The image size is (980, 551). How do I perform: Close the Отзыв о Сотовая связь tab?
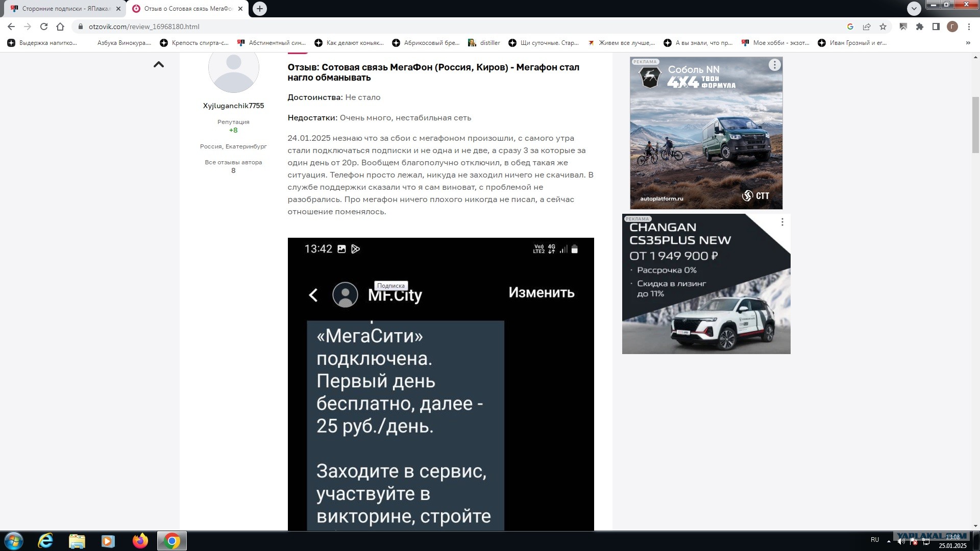point(240,9)
